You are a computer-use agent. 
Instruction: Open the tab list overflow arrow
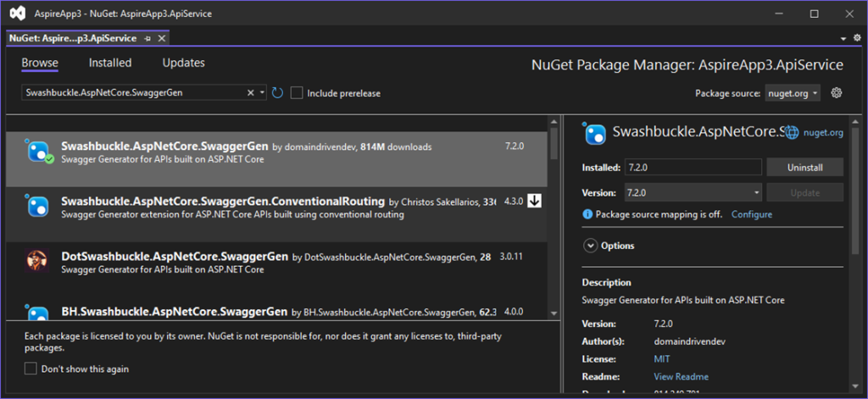pos(843,39)
